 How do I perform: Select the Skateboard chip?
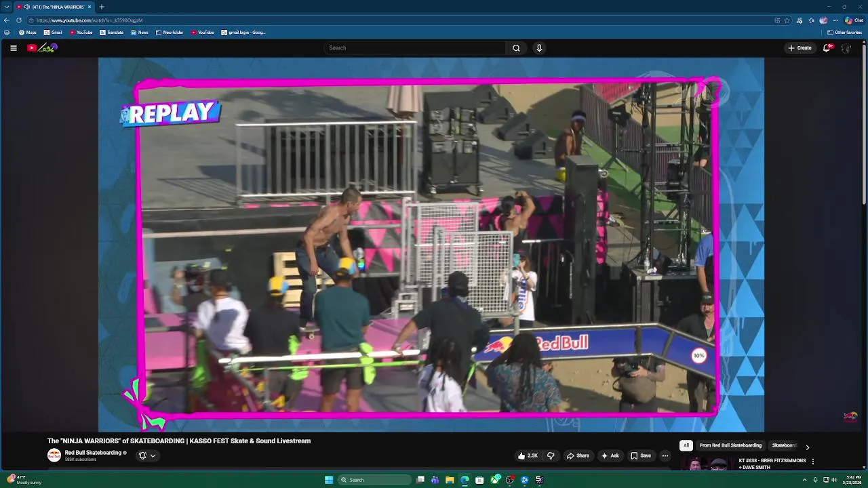pyautogui.click(x=784, y=445)
